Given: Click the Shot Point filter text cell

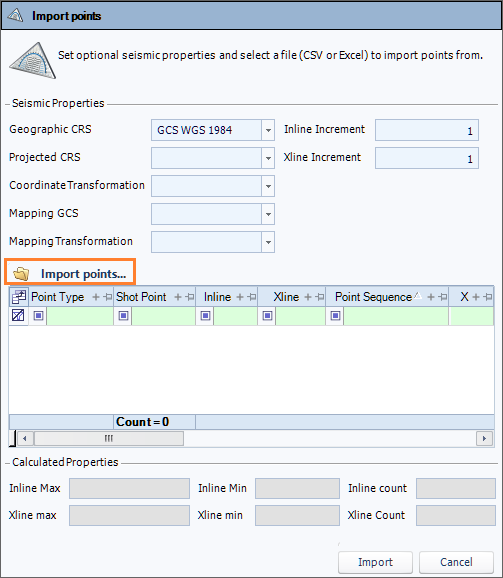Looking at the screenshot, I should coord(164,316).
